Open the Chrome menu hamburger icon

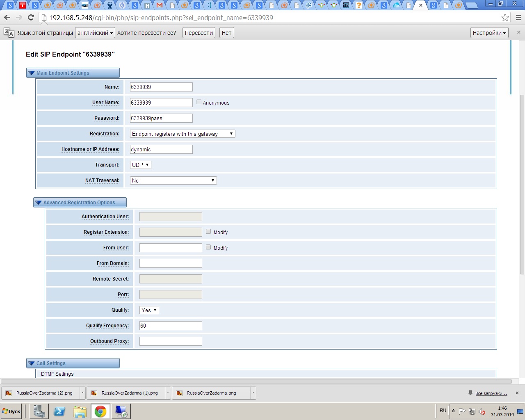click(518, 18)
